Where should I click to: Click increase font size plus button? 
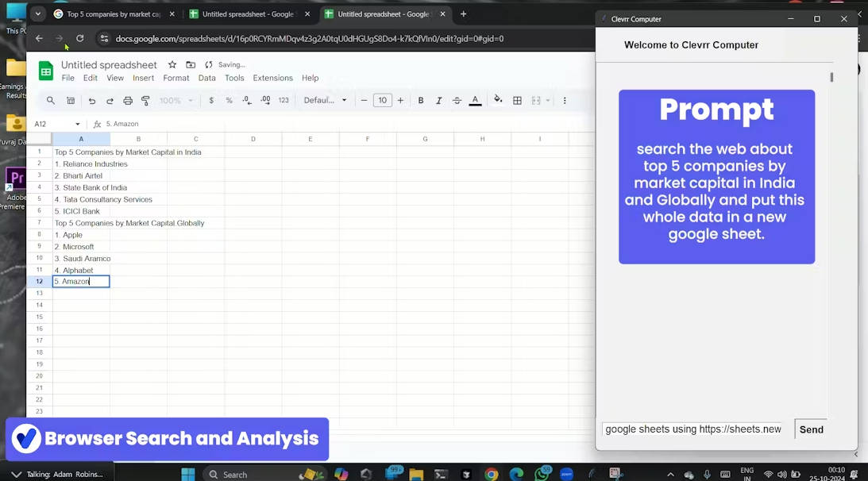point(400,101)
